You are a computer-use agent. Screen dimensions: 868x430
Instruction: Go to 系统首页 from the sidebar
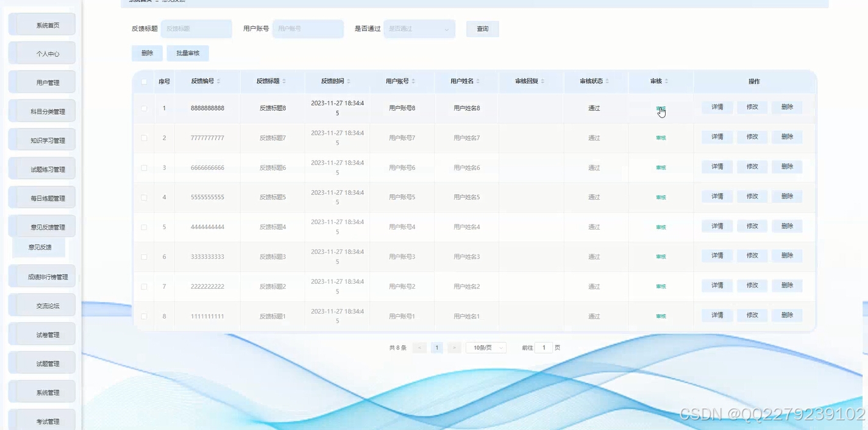[41, 24]
